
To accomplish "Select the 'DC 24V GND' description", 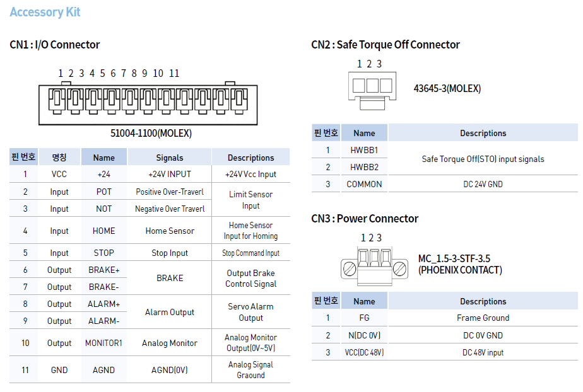I will tap(483, 184).
